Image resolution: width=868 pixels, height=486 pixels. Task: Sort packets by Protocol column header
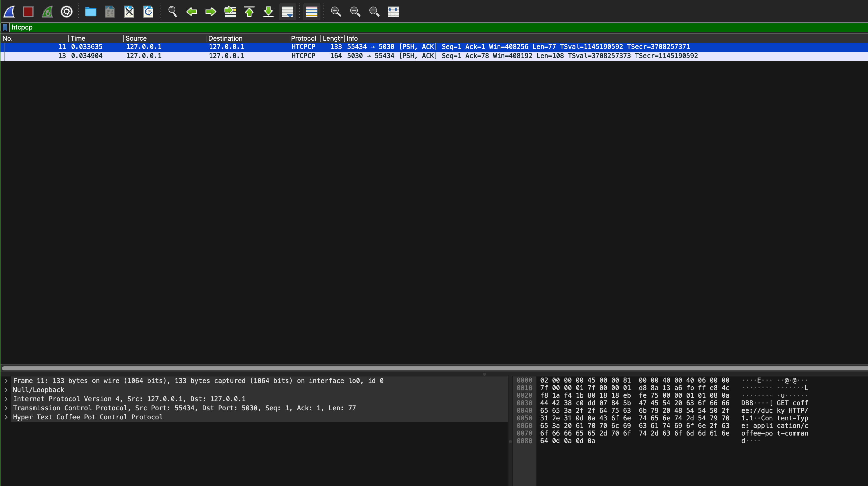(x=303, y=38)
